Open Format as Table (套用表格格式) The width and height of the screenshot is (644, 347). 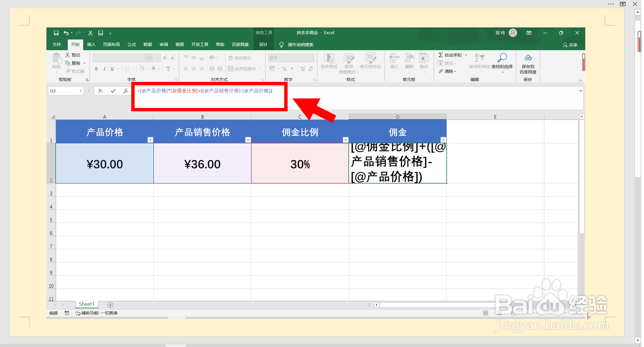[349, 64]
